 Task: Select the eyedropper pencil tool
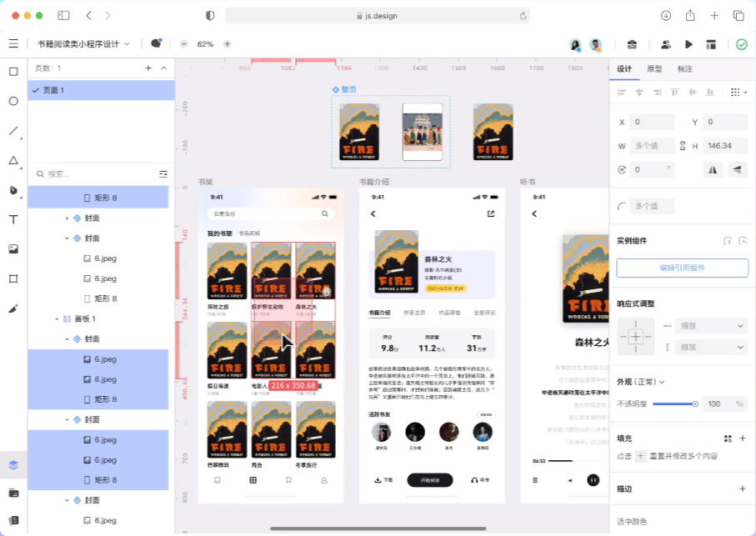13,308
